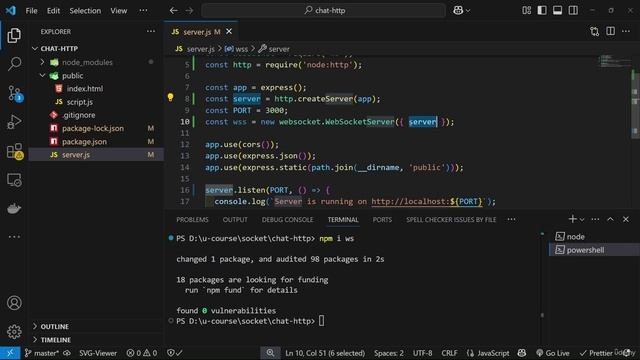The height and width of the screenshot is (360, 640).
Task: Click the lightbulb code action icon
Action: click(171, 97)
